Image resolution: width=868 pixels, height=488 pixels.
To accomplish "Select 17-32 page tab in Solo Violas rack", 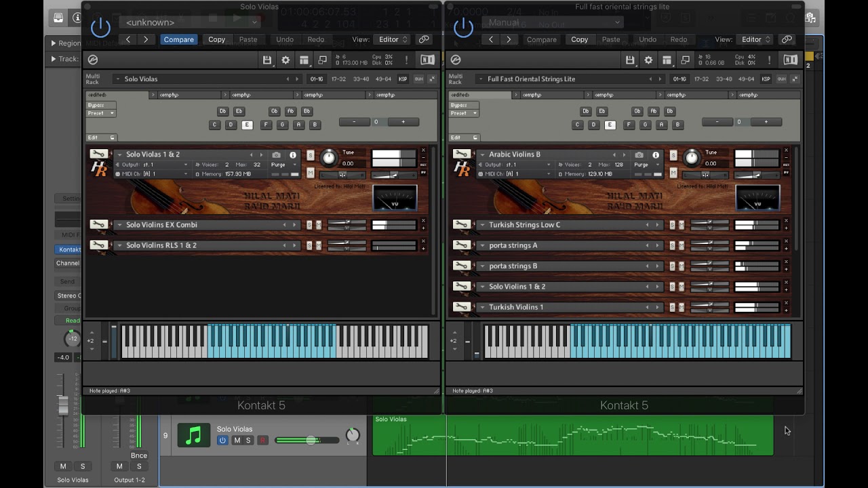I will (x=339, y=79).
